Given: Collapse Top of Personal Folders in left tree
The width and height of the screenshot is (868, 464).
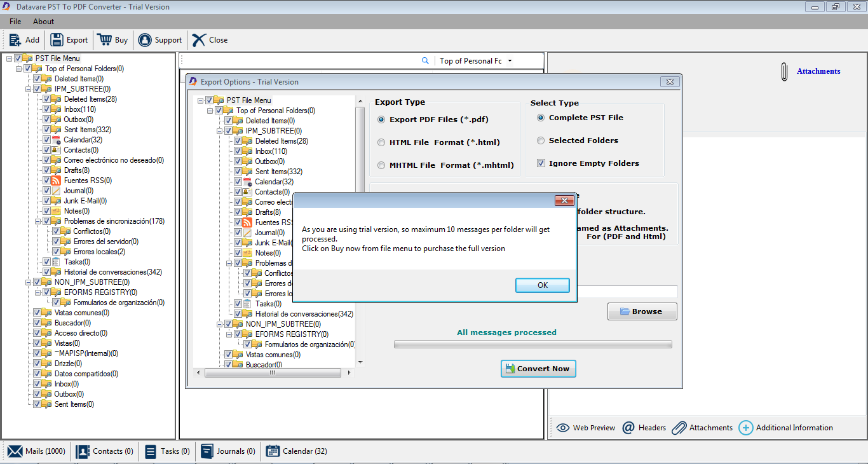Looking at the screenshot, I should pyautogui.click(x=18, y=69).
